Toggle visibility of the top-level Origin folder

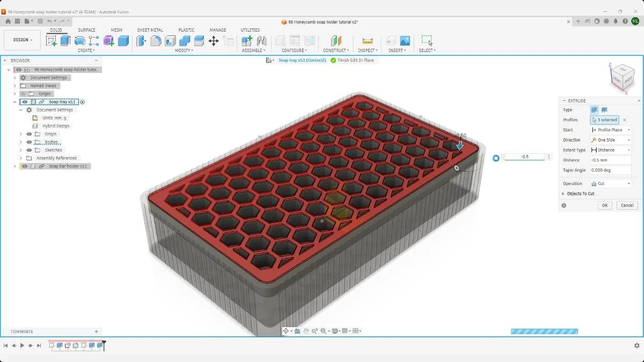(x=23, y=94)
